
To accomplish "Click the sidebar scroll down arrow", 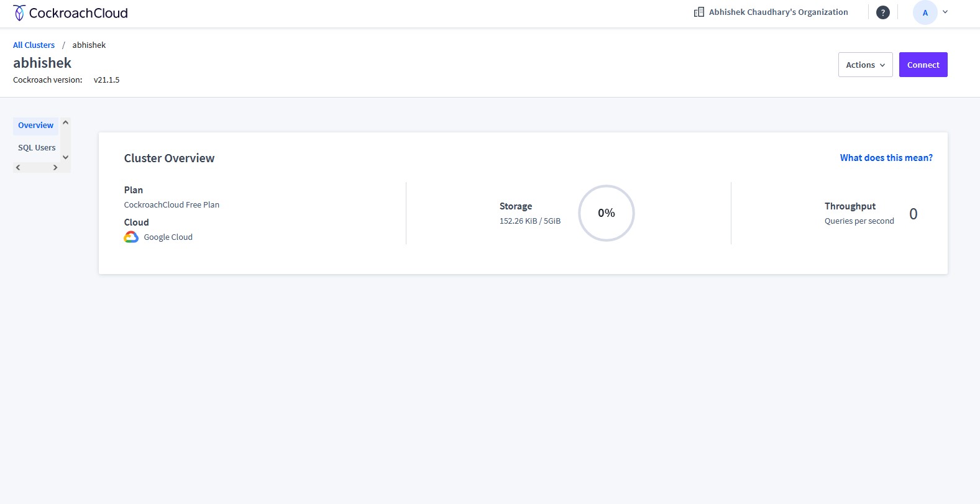I will tap(65, 157).
